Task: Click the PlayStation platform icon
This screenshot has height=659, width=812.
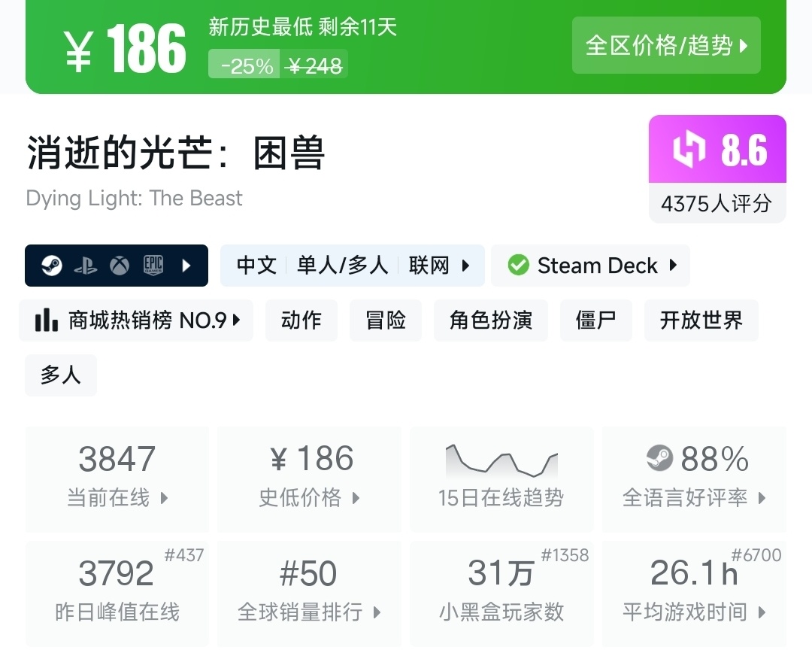Action: (86, 266)
